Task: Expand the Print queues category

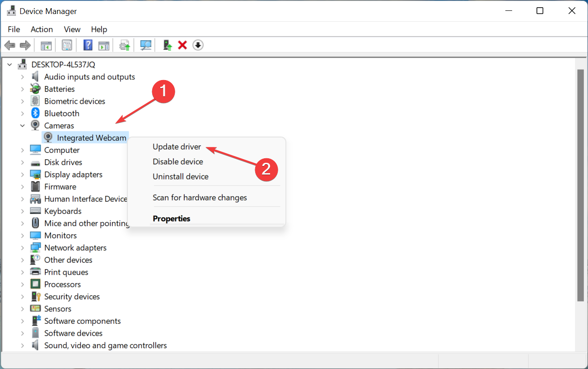Action: pos(23,272)
